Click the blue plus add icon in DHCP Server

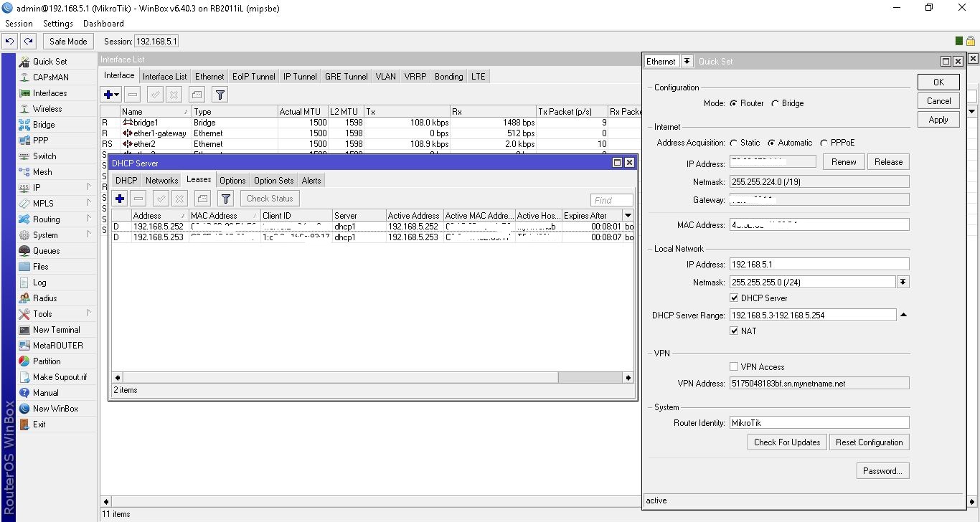coord(120,199)
